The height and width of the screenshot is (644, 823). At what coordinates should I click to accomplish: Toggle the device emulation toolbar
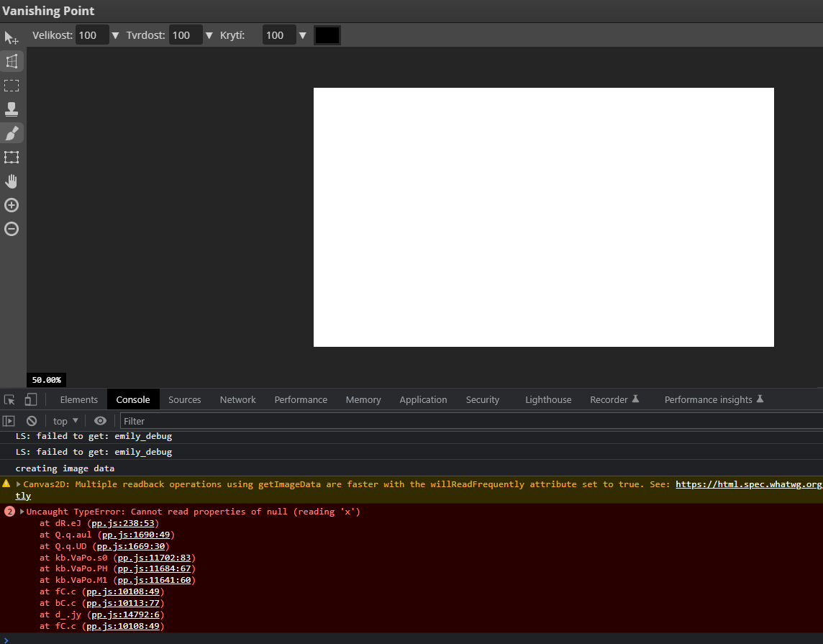29,399
